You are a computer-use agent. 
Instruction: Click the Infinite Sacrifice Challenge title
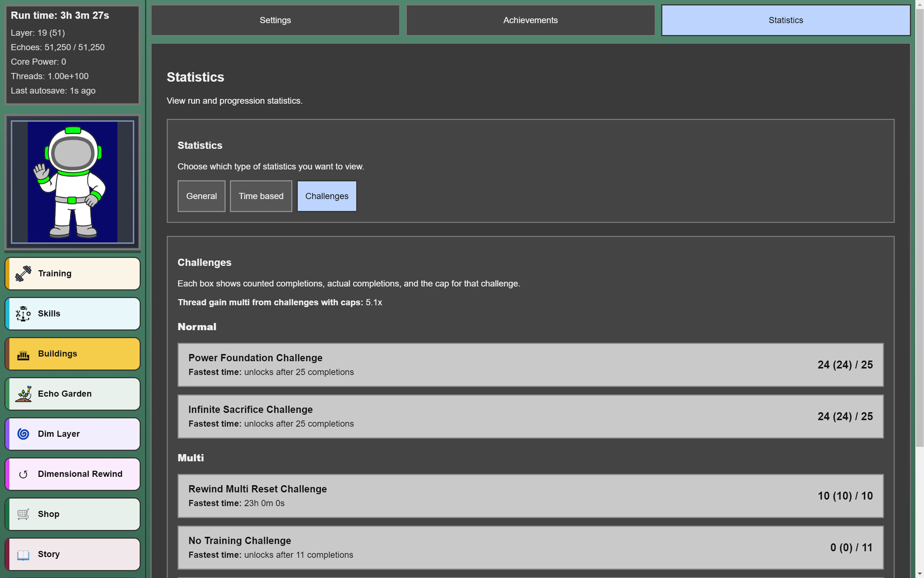point(251,410)
